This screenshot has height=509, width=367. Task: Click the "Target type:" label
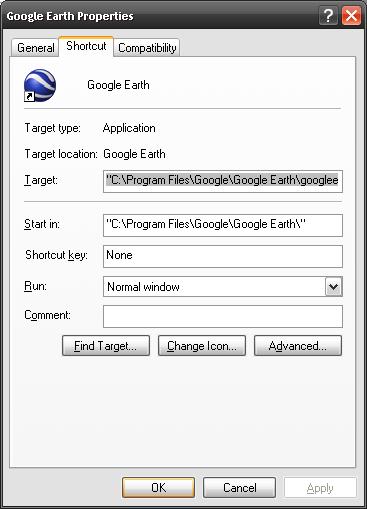(x=53, y=128)
